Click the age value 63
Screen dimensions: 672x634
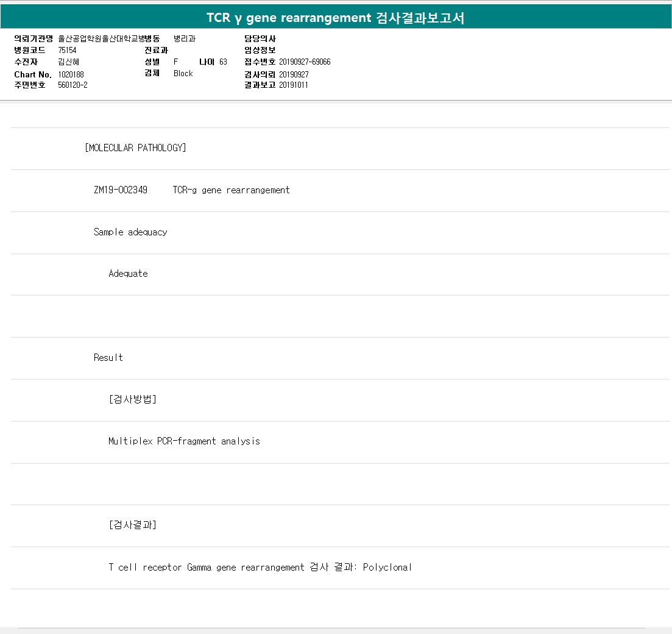click(223, 62)
